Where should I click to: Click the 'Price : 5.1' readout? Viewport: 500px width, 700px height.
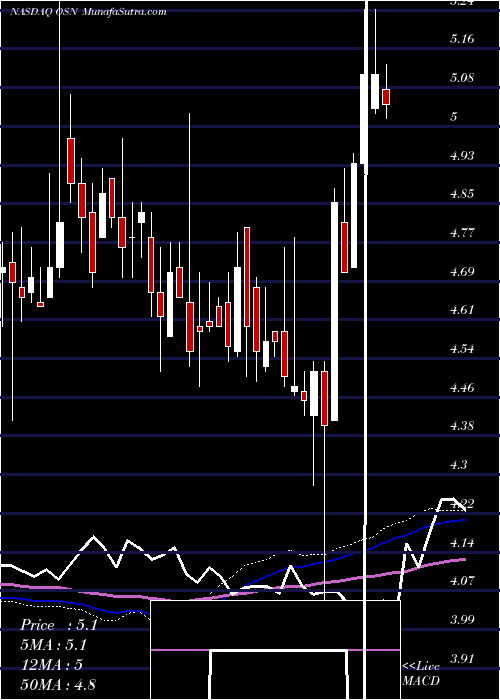(58, 625)
